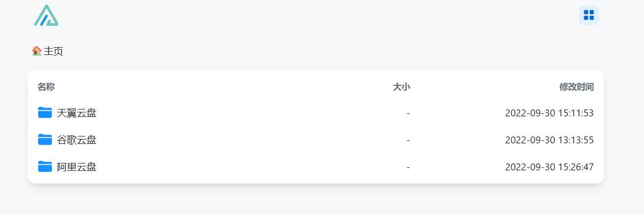Click the 2022-09-30 15:11:53 modified time
Viewport: 644px width, 215px height.
pos(549,113)
